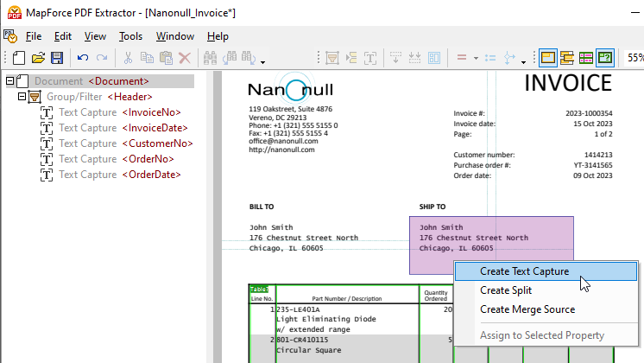Collapse the Document tree node
Screen dimensions: 644x363
(x=10, y=81)
